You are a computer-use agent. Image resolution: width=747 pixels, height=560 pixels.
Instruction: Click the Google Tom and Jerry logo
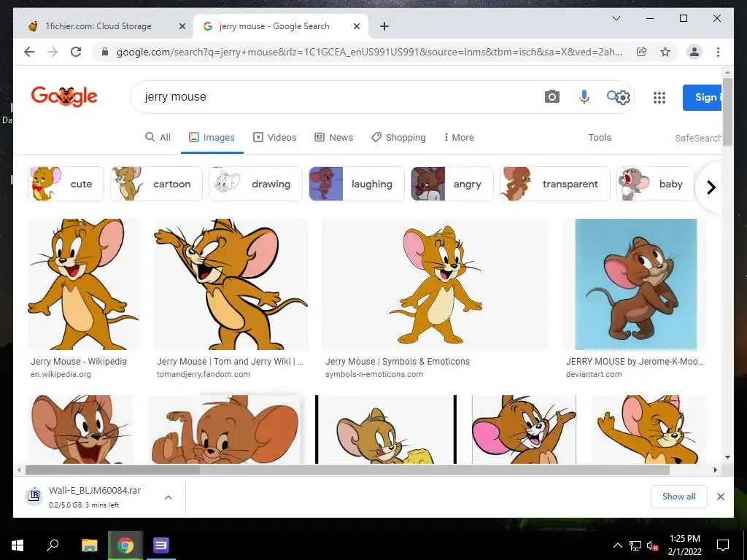(64, 97)
